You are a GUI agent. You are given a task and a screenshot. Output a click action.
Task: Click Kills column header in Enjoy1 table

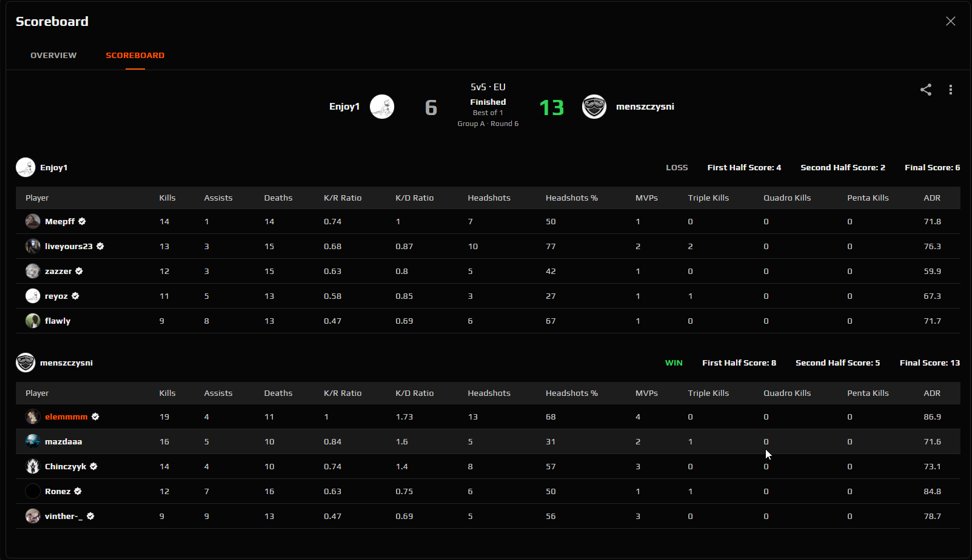click(x=167, y=198)
